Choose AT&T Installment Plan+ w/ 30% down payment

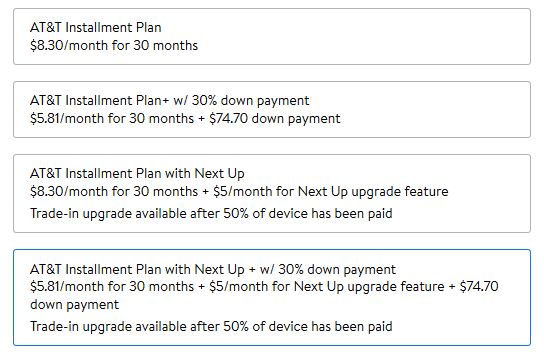(272, 110)
